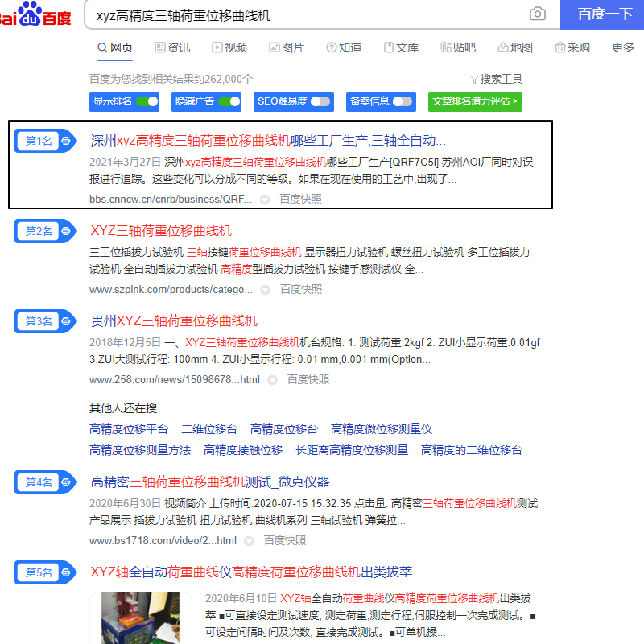Viewport: 644px width, 644px height.
Task: Expand dropdown next to bbs.cnncw.cn URL
Action: tap(265, 200)
